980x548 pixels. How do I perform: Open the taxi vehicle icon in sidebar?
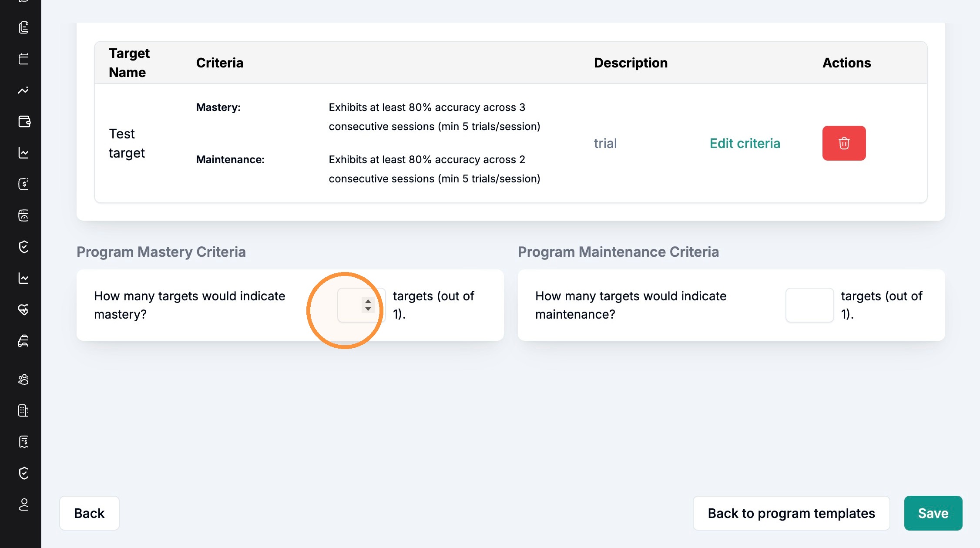point(23,341)
